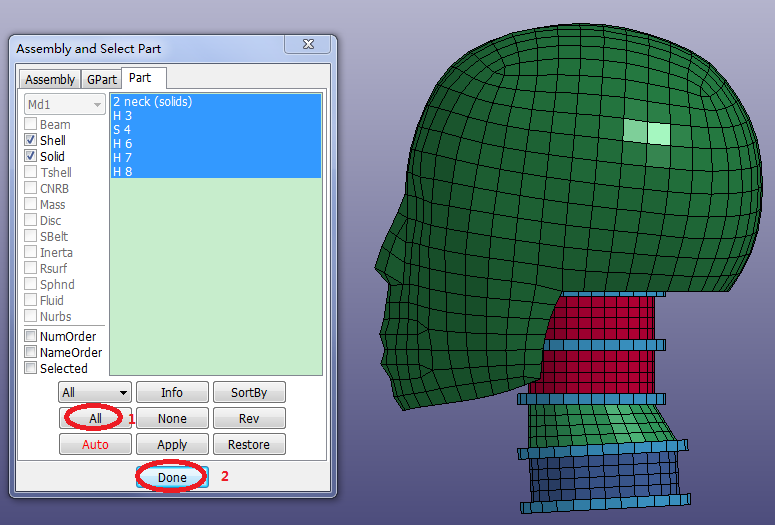Select the Part tab
Screen dimensions: 775x525
[x=140, y=78]
